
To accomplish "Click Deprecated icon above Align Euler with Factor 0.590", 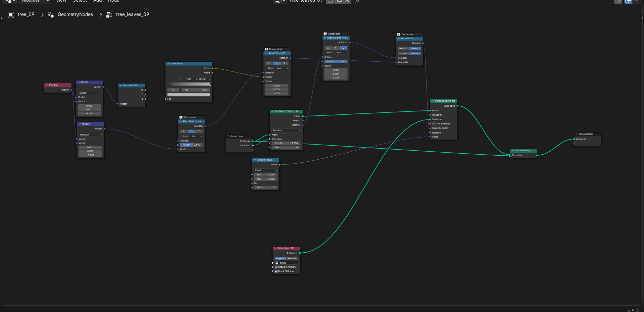I will [x=181, y=117].
